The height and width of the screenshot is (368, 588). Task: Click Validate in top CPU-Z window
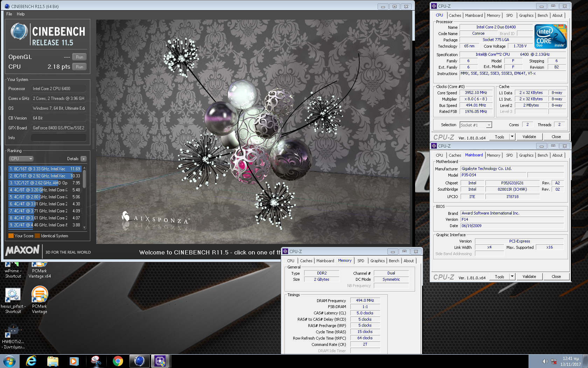(x=529, y=137)
